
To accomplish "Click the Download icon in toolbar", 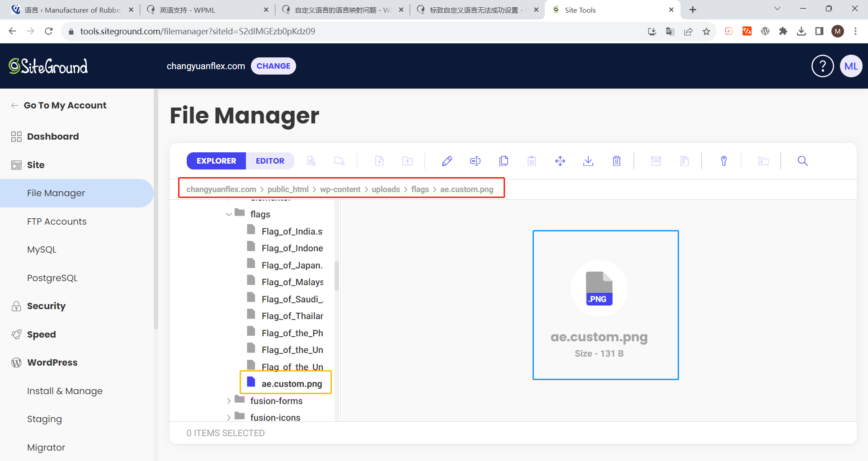I will [588, 161].
